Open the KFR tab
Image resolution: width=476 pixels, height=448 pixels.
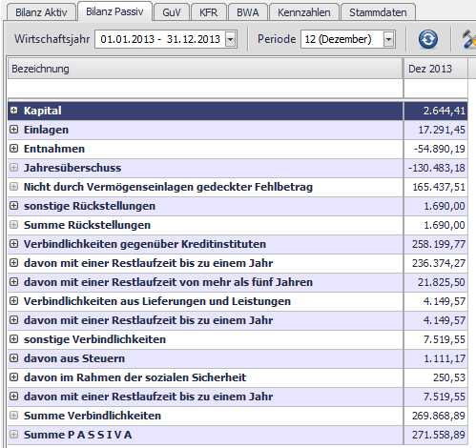click(208, 12)
